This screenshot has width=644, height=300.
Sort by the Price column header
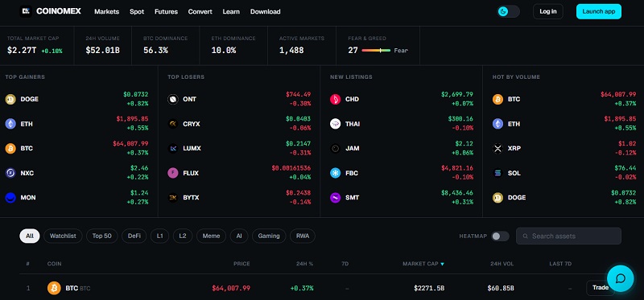[x=242, y=264]
